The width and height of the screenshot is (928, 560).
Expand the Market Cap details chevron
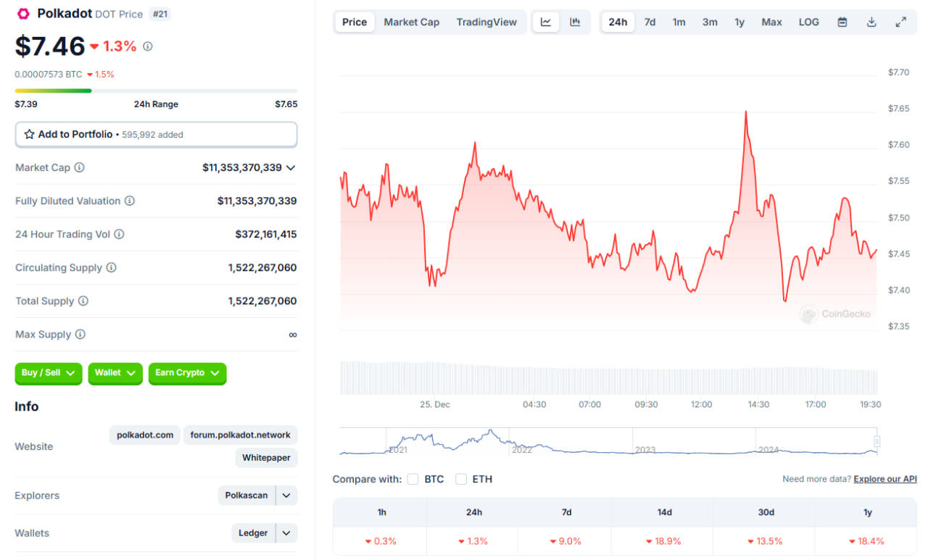coord(291,167)
